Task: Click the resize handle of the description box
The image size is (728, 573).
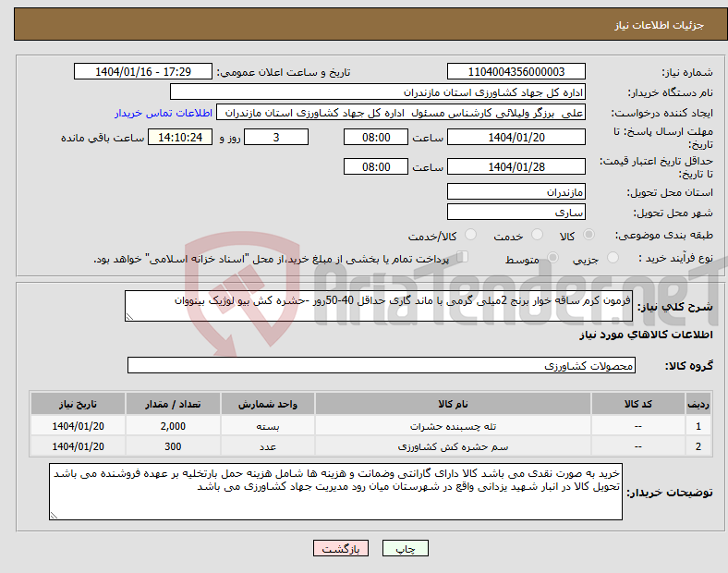Action: pyautogui.click(x=129, y=317)
